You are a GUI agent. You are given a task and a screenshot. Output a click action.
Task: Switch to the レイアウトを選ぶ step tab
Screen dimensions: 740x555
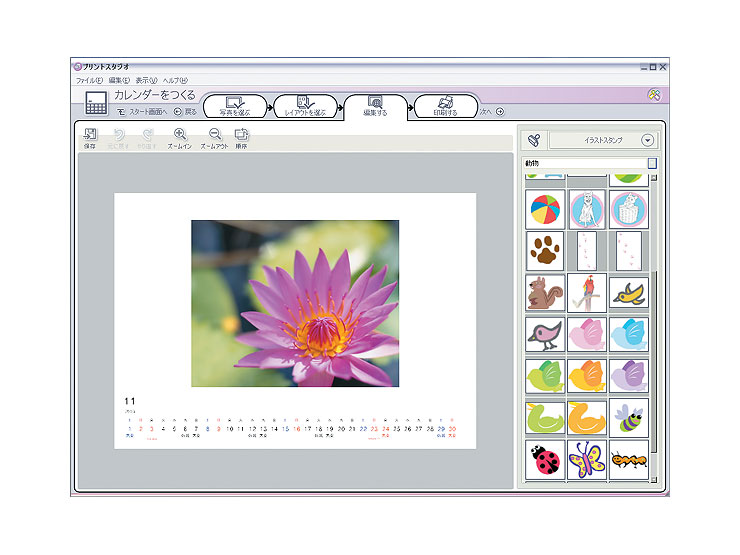pyautogui.click(x=306, y=105)
